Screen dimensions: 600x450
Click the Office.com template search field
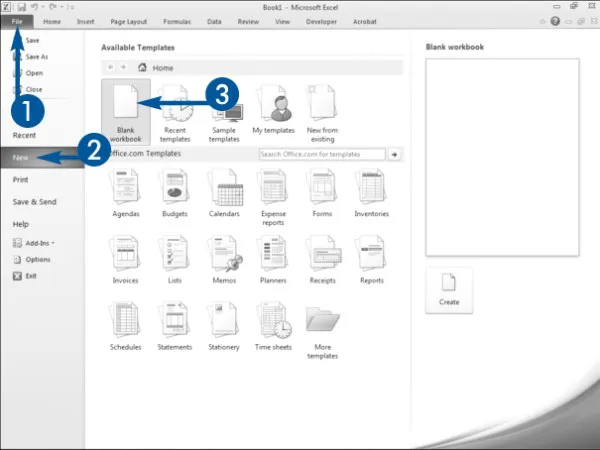(321, 155)
